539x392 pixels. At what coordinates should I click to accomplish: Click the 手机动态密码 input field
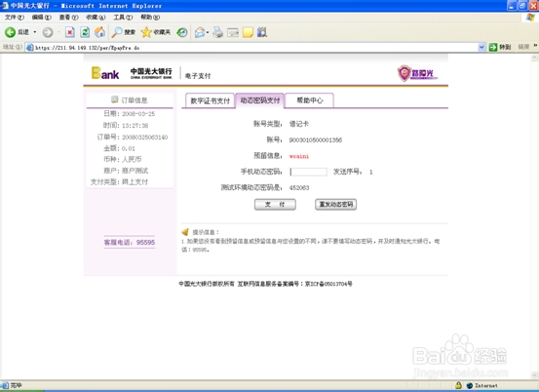tap(308, 172)
